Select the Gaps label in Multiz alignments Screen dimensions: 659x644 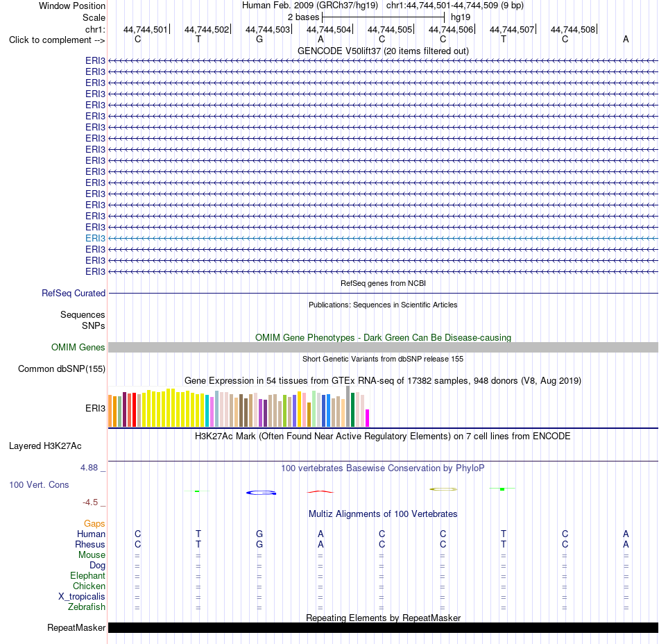[x=94, y=523]
